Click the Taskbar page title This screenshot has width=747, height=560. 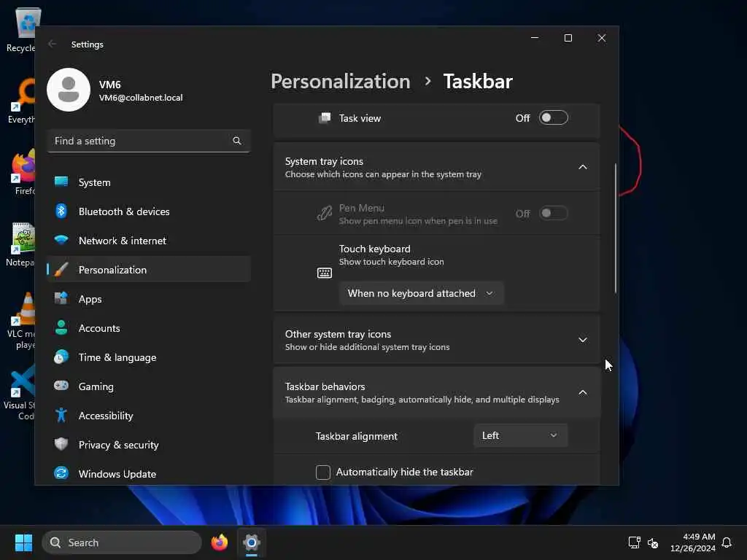[478, 82]
